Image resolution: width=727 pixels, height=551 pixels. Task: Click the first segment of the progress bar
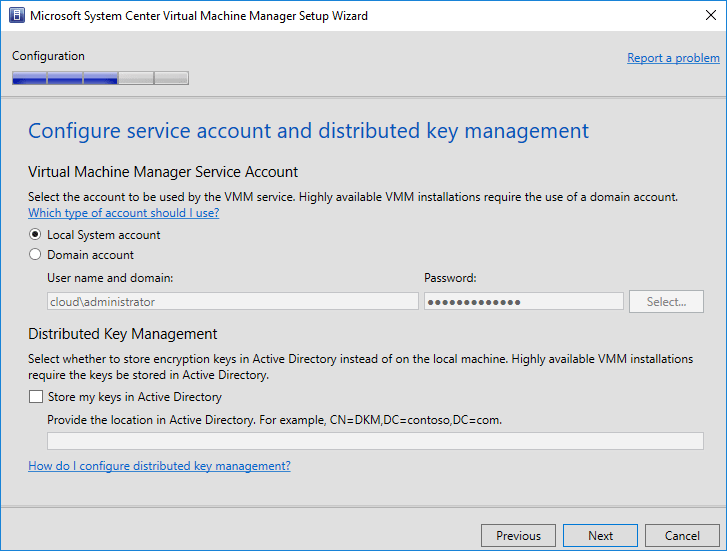(x=29, y=78)
